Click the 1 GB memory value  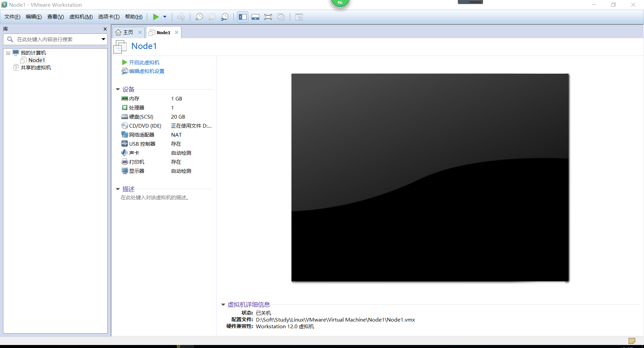[177, 99]
